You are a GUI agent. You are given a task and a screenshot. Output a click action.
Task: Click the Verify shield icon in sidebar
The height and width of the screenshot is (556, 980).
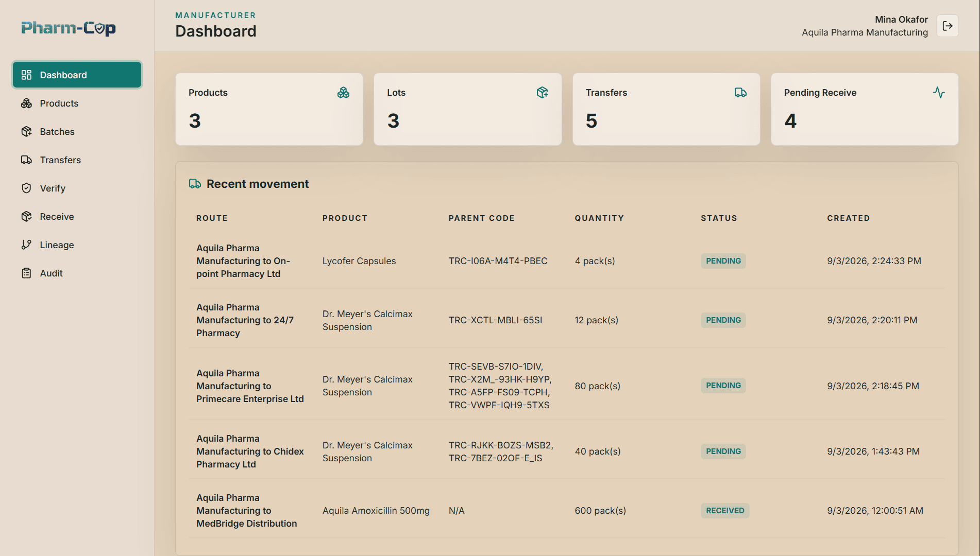point(26,188)
